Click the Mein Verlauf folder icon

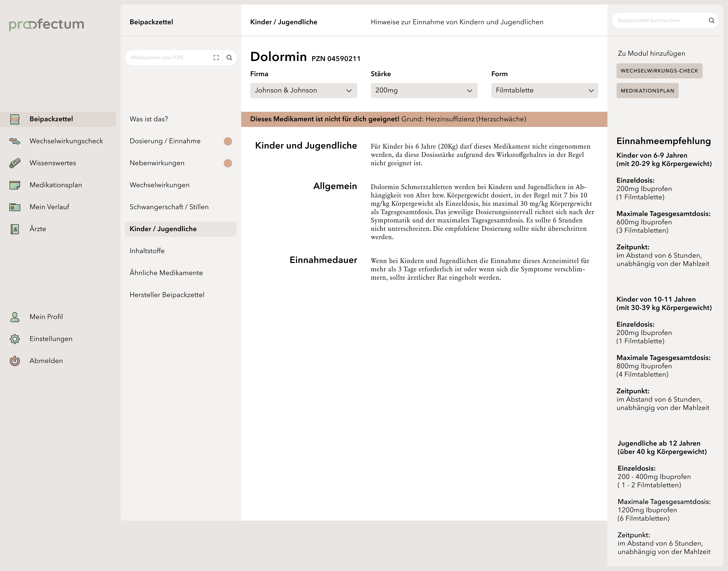tap(15, 207)
